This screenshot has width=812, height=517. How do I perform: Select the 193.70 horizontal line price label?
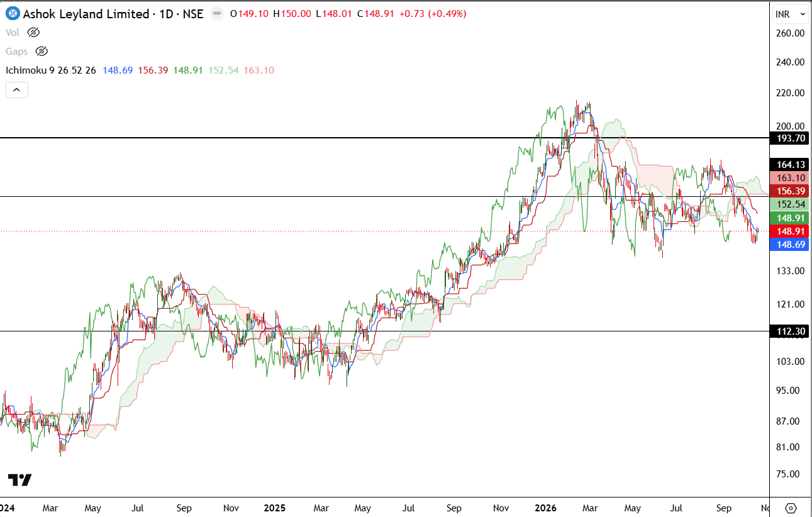791,137
